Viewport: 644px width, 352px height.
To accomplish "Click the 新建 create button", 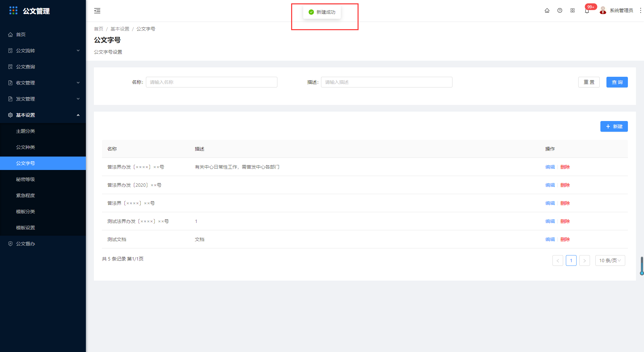I will (614, 126).
